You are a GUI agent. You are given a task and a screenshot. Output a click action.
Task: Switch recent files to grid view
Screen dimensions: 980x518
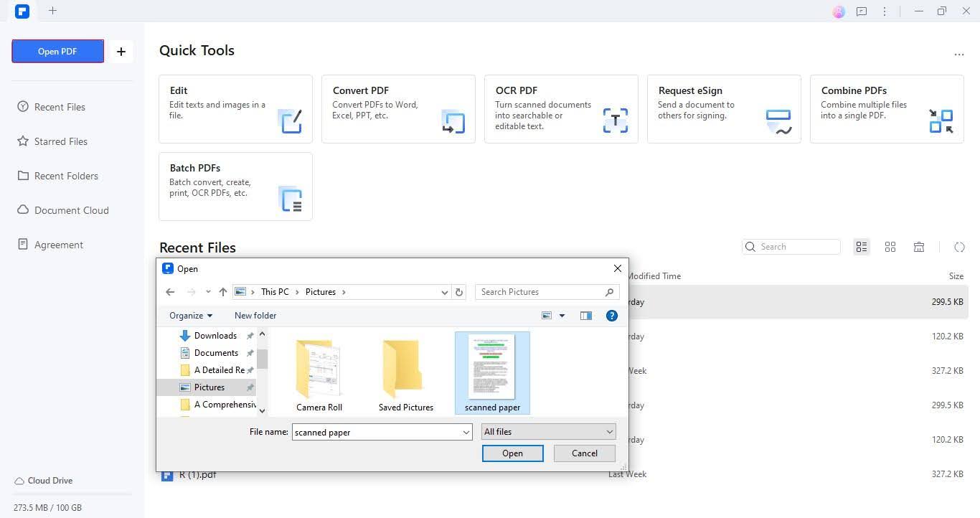pos(890,247)
